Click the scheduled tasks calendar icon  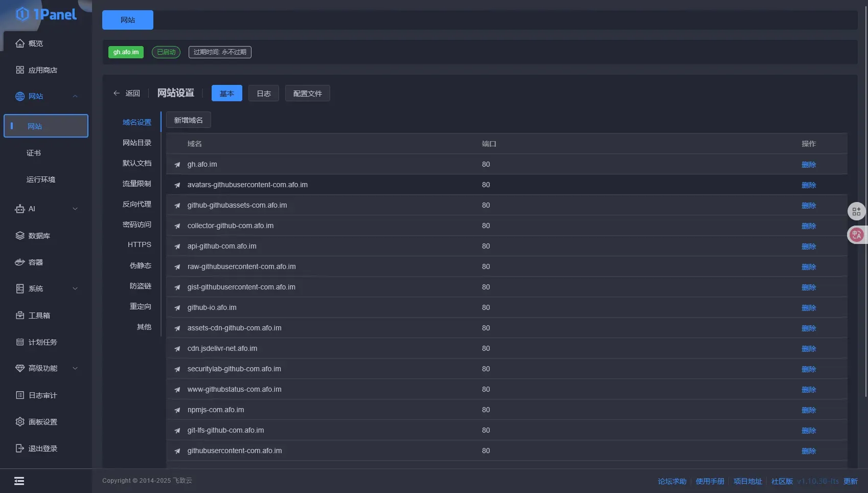coord(20,342)
